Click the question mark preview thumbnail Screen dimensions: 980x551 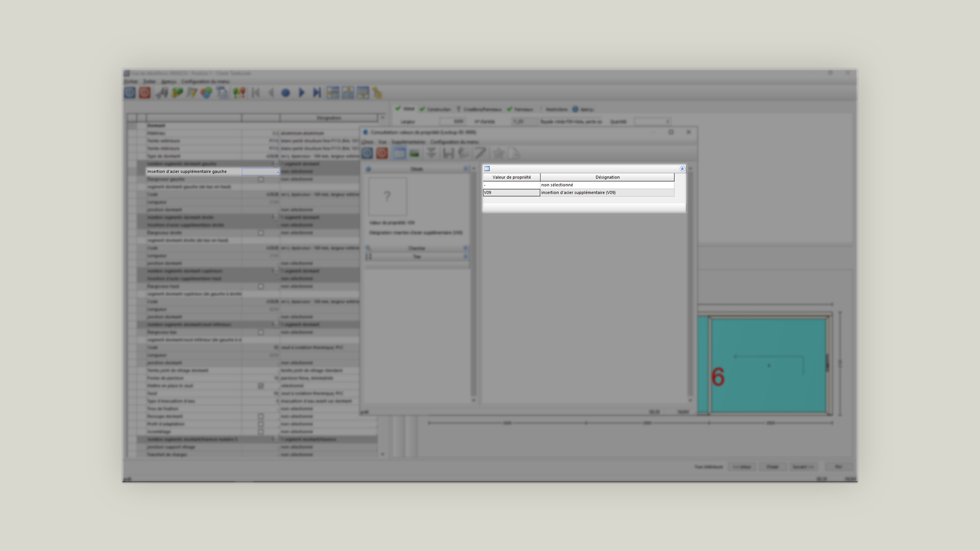(x=387, y=196)
